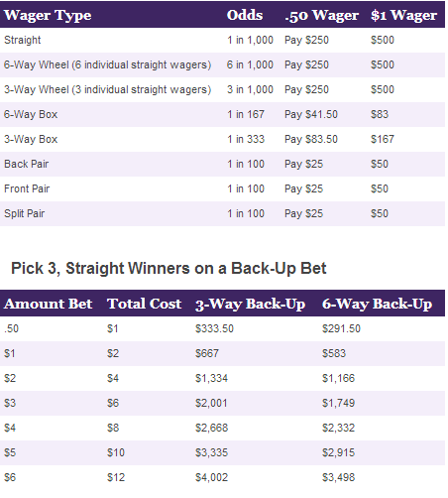
Task: Click the 3-Way Box odds 1 in 333
Action: tap(246, 139)
